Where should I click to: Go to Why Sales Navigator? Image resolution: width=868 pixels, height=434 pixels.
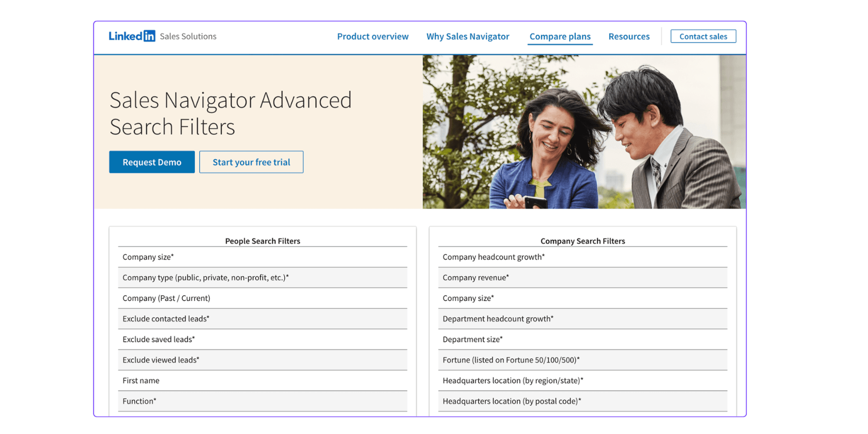468,36
